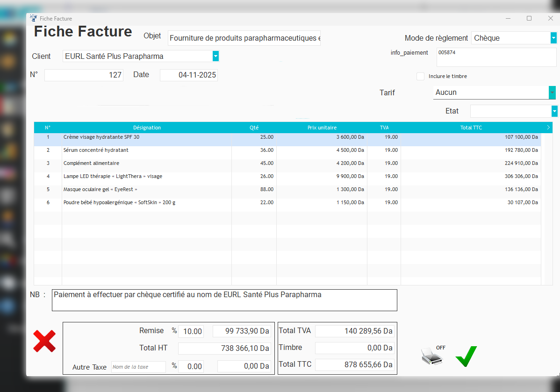Sort by the Désignation column header
This screenshot has width=560, height=392.
pyautogui.click(x=147, y=128)
